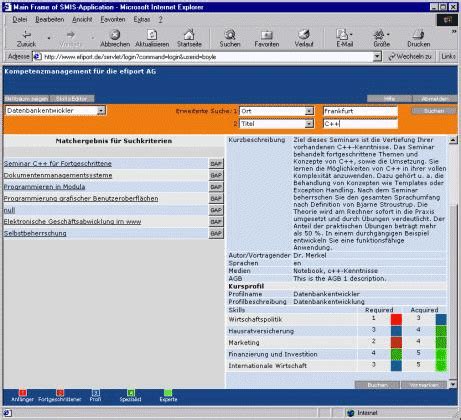The width and height of the screenshot is (461, 420).
Task: Click the Vormerken button
Action: pos(423,385)
